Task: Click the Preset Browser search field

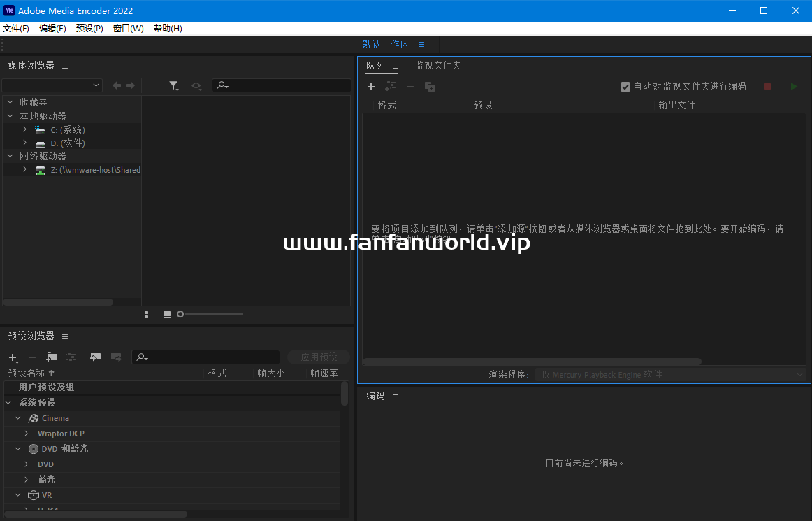Action: (206, 357)
